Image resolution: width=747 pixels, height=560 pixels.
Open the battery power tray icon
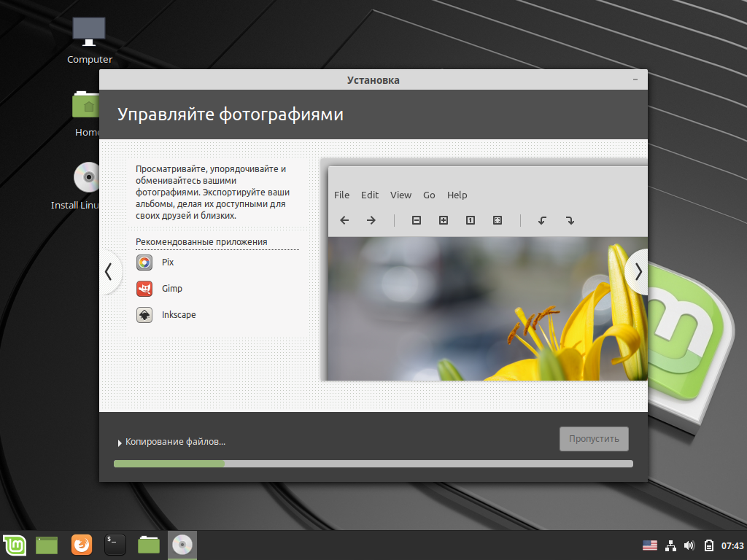click(x=709, y=545)
